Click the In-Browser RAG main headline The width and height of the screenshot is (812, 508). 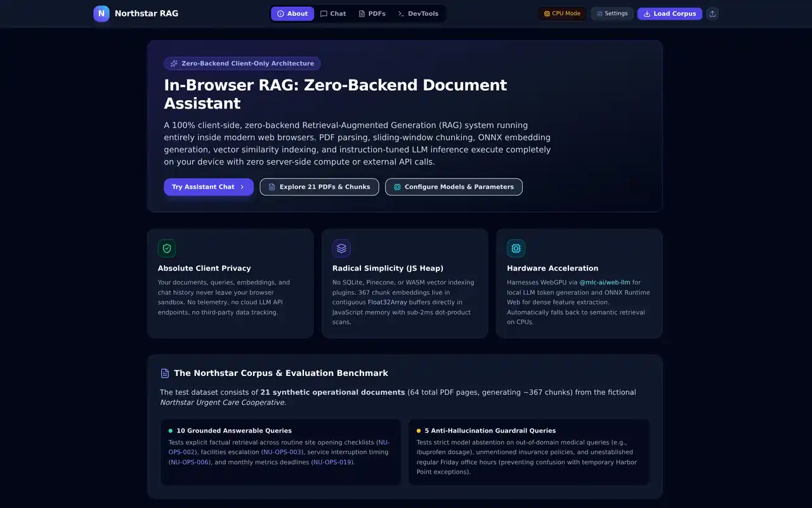(x=336, y=94)
